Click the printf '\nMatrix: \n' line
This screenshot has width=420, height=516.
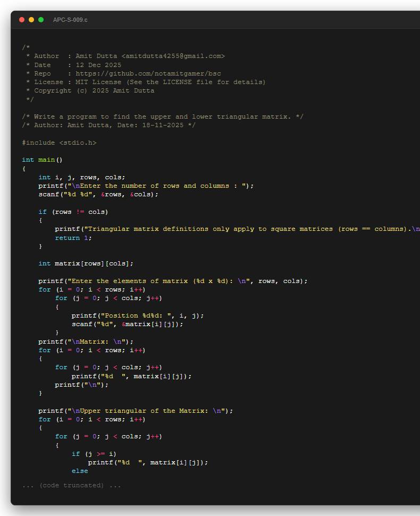[x=86, y=342]
